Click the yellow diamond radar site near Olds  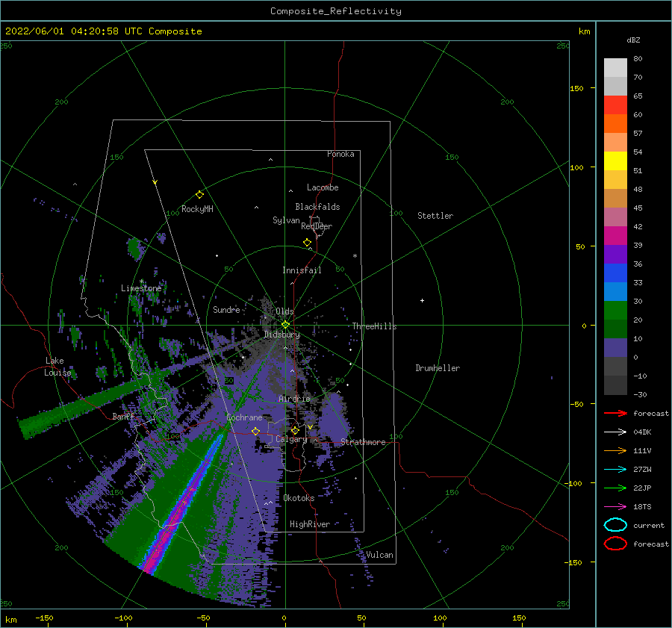pos(285,325)
